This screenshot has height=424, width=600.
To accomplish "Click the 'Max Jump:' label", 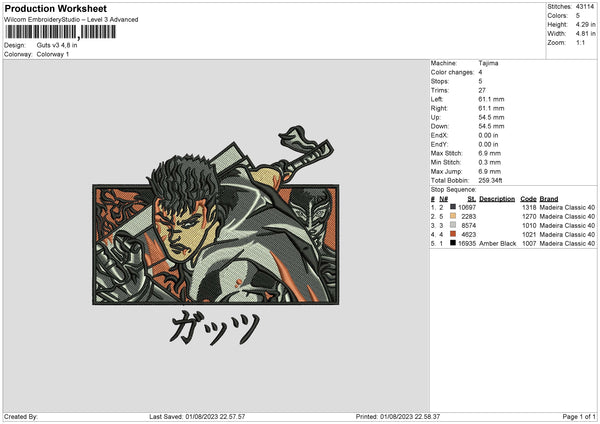I will tap(446, 171).
